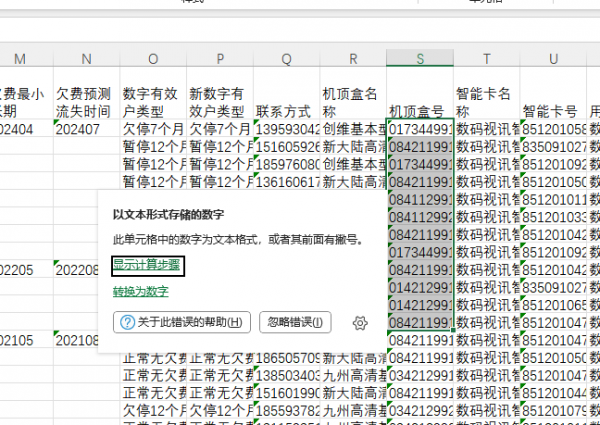
Task: Select set-top box cell 08411299 first occurrence
Action: (420, 199)
